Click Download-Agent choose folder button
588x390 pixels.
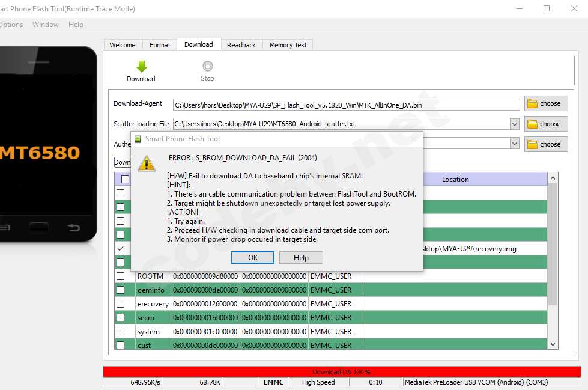coord(545,103)
